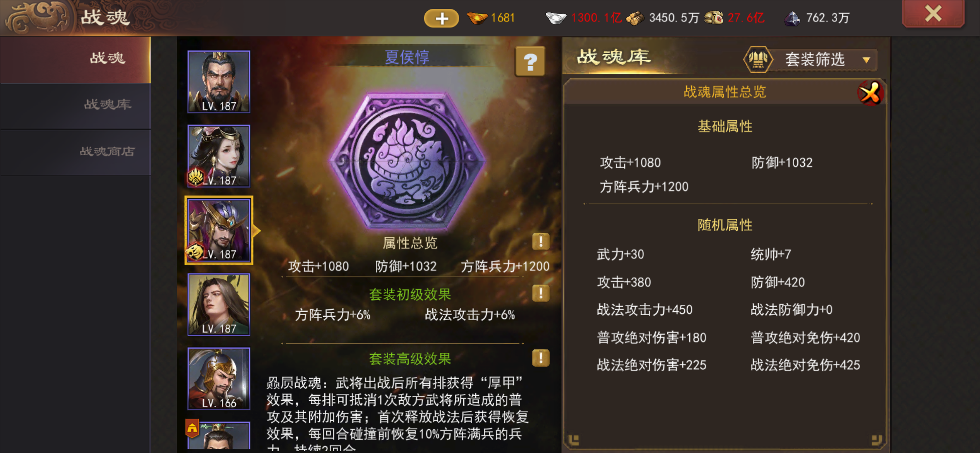Click the silver ingot currency icon
Viewport: 980px width, 453px height.
(x=556, y=18)
